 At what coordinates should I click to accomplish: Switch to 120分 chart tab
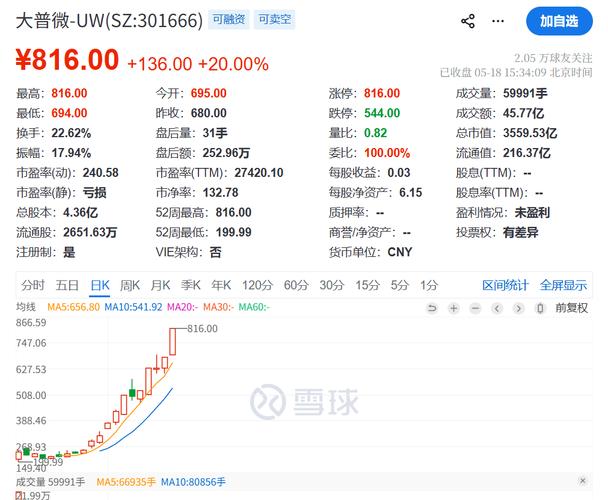tap(257, 285)
